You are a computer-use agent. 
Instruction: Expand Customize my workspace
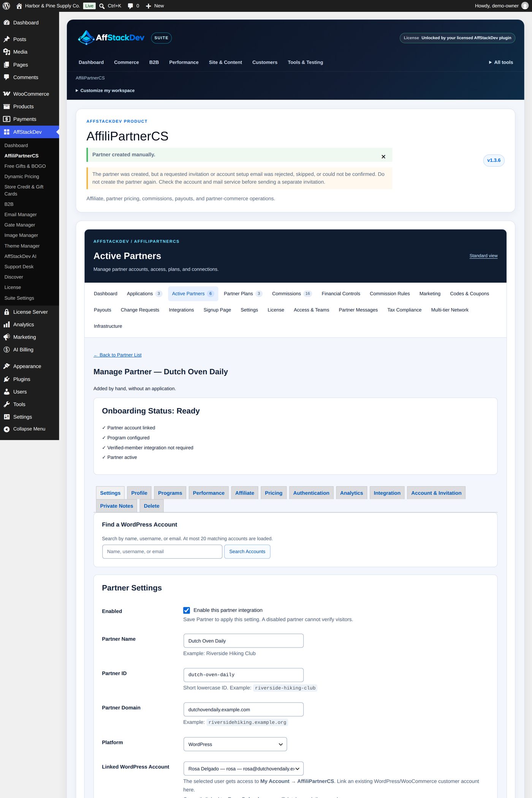tap(105, 90)
